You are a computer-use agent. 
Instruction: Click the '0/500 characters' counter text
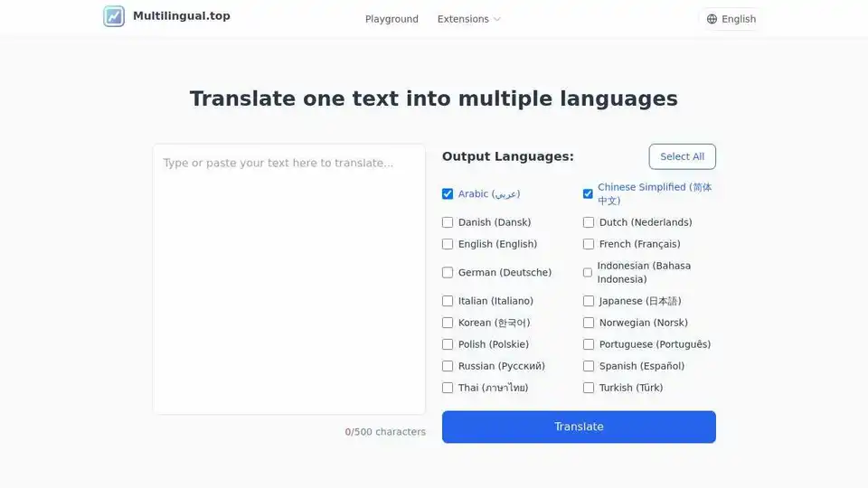385,432
